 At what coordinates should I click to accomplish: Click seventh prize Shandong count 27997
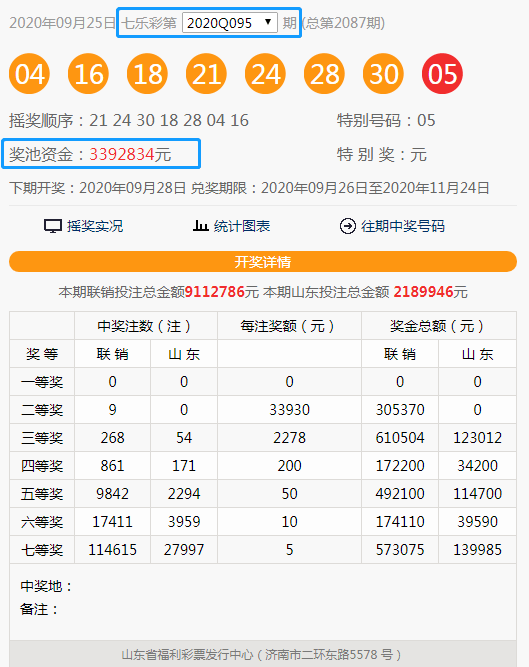[x=184, y=550]
